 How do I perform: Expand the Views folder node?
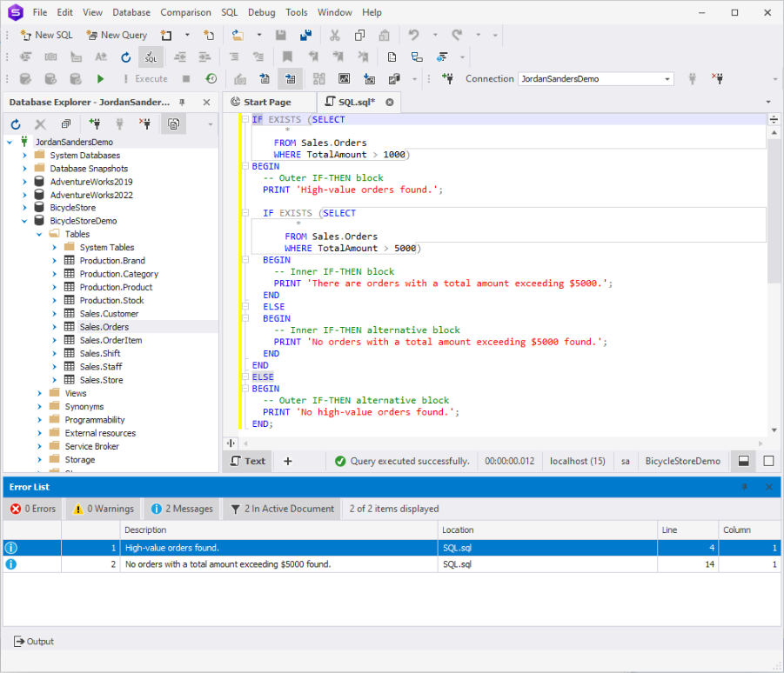click(x=40, y=393)
